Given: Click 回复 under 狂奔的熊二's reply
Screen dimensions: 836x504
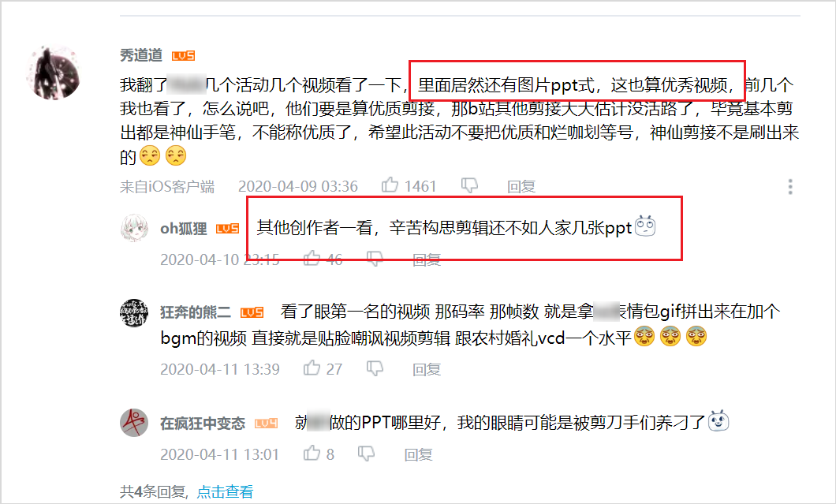Looking at the screenshot, I should click(x=427, y=369).
